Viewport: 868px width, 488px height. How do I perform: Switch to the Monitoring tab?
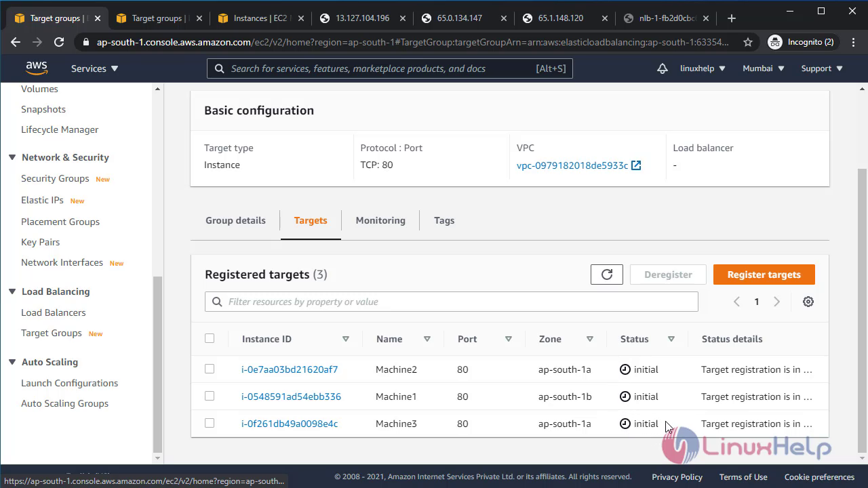(380, 220)
